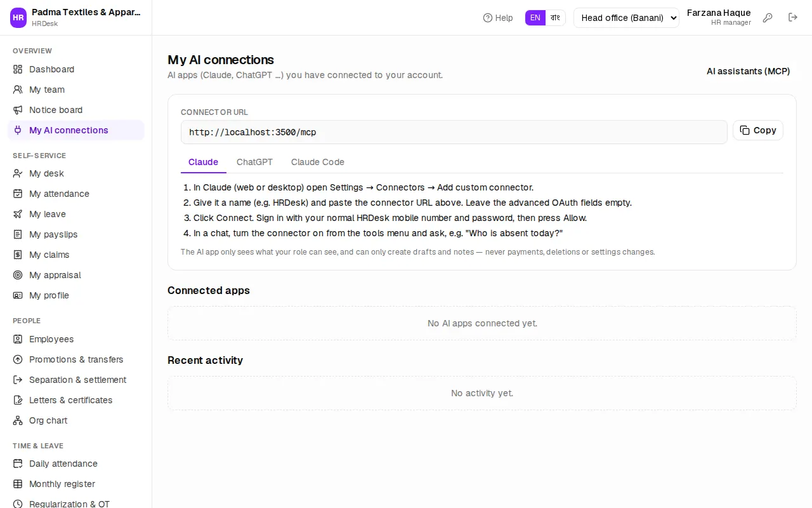Click the Padma Textiles company name

(x=86, y=12)
